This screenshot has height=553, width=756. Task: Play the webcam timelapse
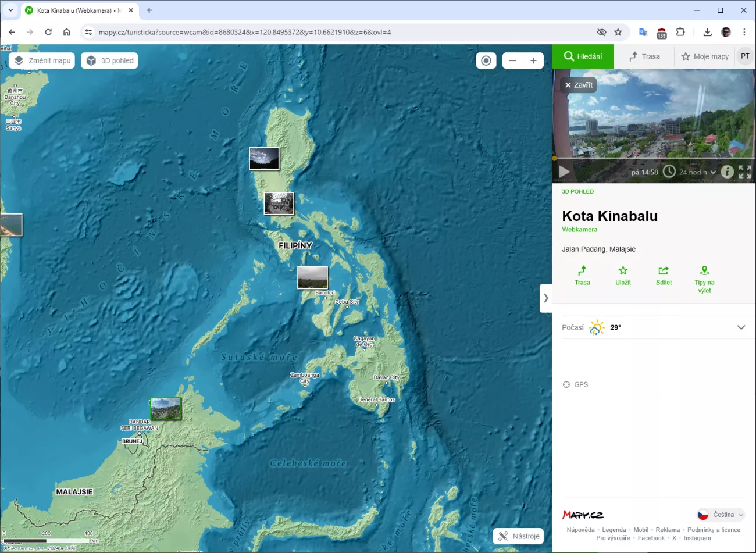tap(564, 172)
